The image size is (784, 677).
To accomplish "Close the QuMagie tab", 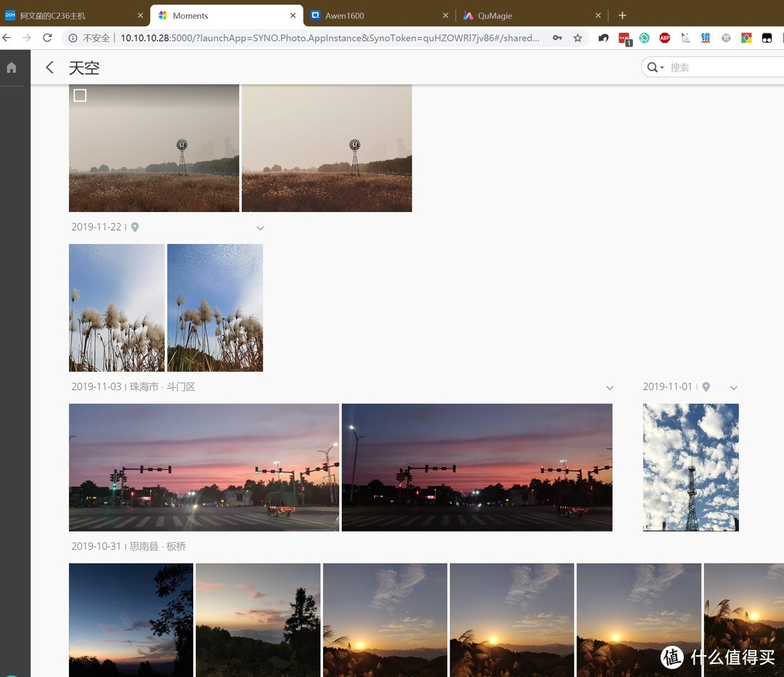I will [598, 15].
